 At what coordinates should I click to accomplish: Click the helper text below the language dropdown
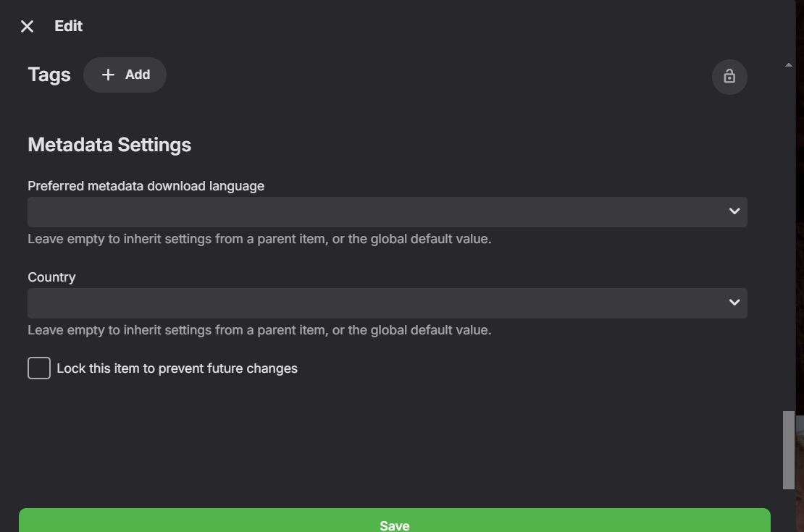click(259, 239)
